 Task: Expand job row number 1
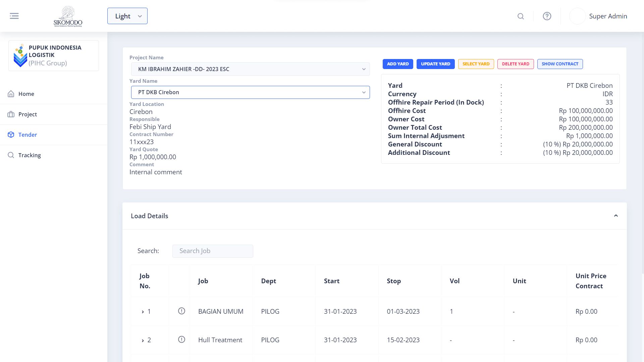point(143,312)
